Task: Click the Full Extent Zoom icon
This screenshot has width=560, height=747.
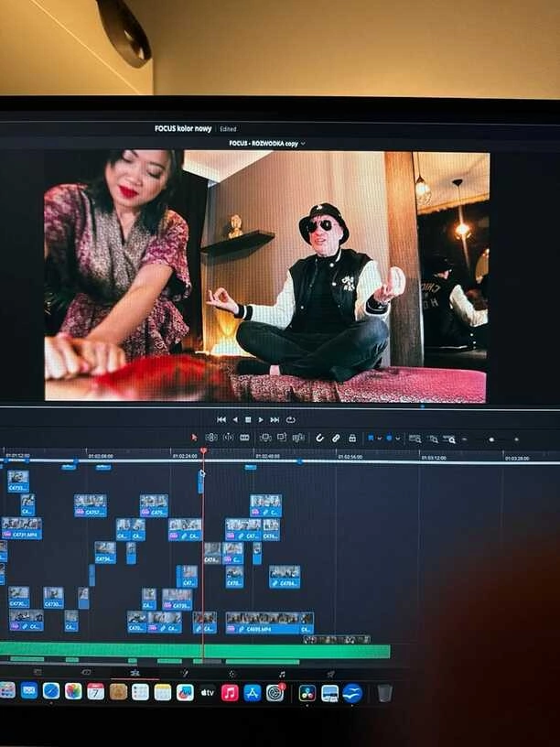Action: coord(415,438)
